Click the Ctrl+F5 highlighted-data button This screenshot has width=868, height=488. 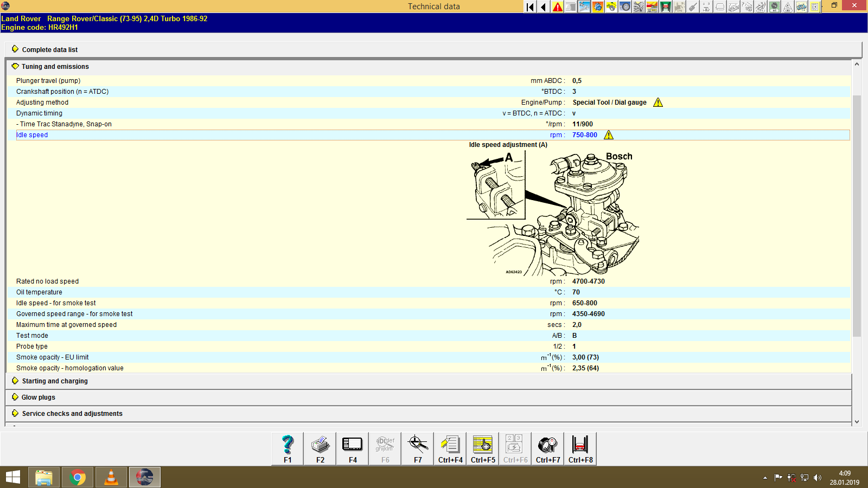click(x=482, y=448)
